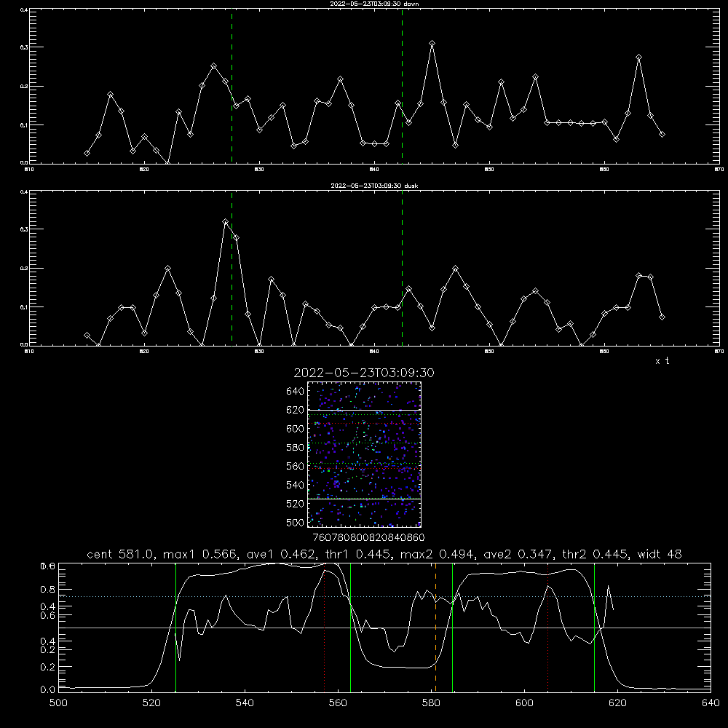Click the left green dashed line in dawn plot
This screenshot has height=728, width=728.
tap(232, 87)
